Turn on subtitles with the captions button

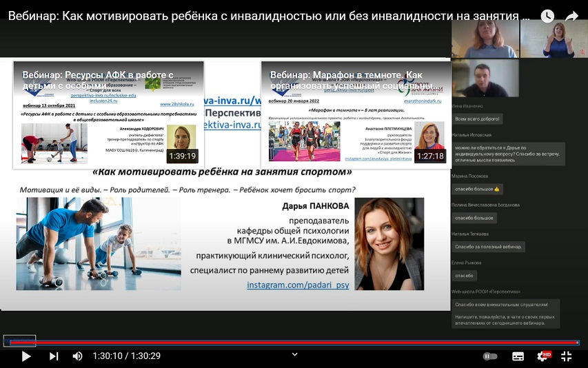click(518, 356)
